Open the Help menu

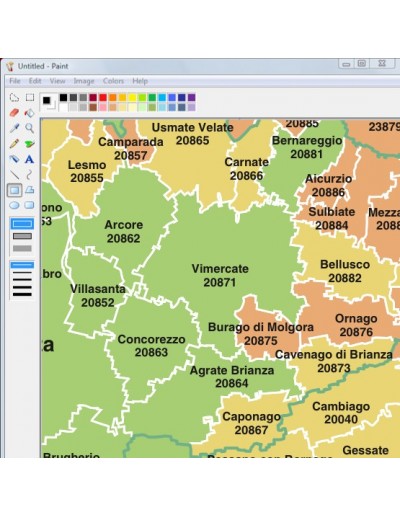coord(140,81)
